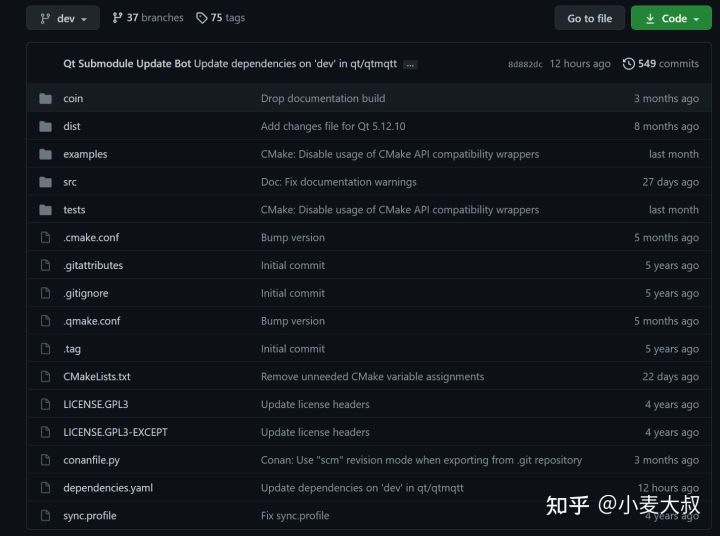Open 'Add changes file for Qt 5.12.10' commit
720x536 pixels.
pos(333,126)
